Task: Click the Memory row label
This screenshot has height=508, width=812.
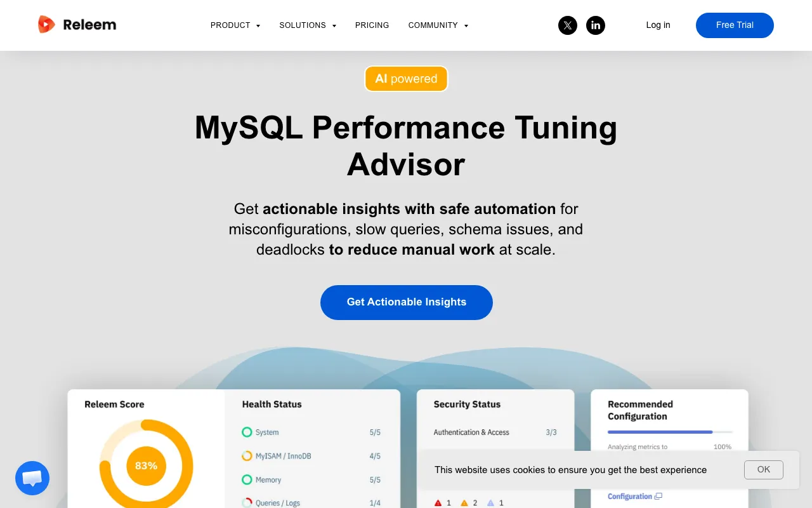Action: pyautogui.click(x=268, y=480)
